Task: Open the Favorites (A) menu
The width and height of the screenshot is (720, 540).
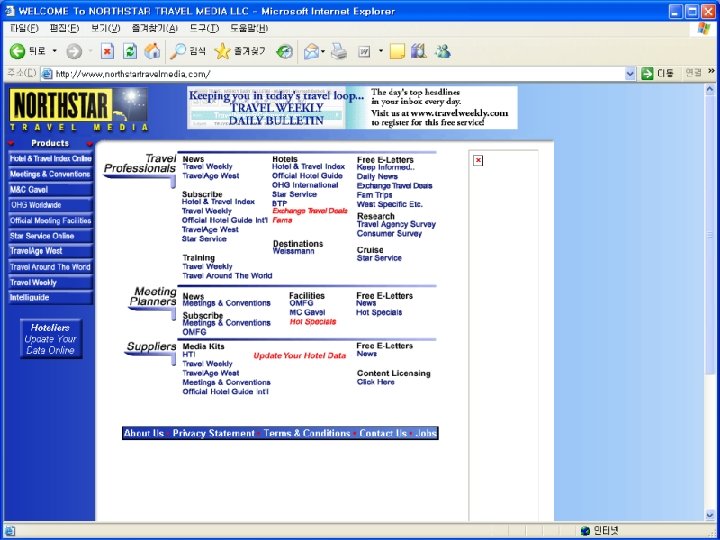Action: (155, 28)
